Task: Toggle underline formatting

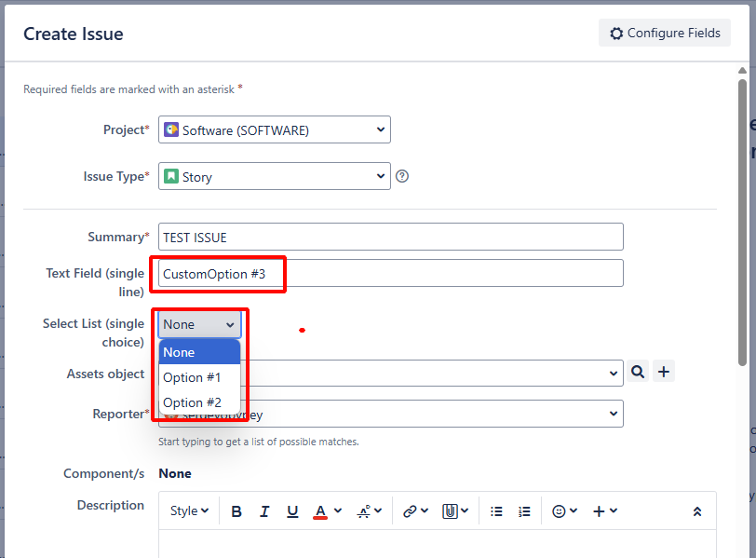Action: pos(292,511)
